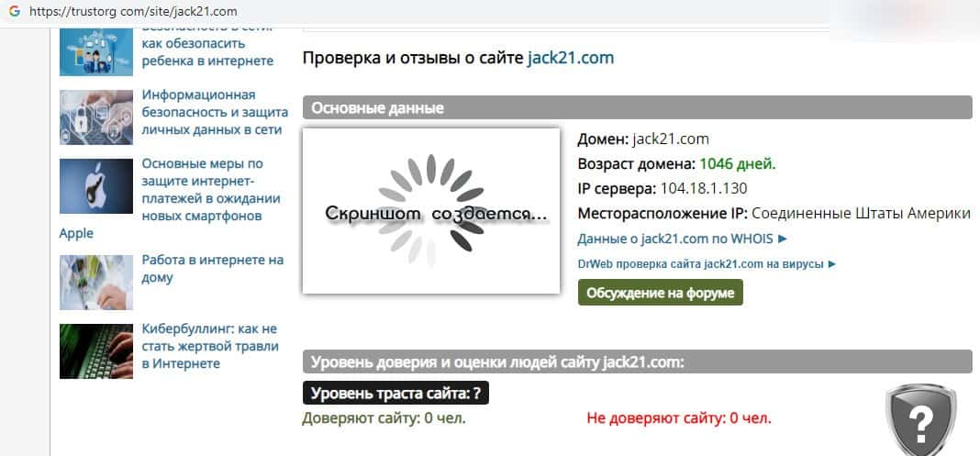980x456 pixels.
Task: Click the server IP 104.18.1.130
Action: [704, 189]
